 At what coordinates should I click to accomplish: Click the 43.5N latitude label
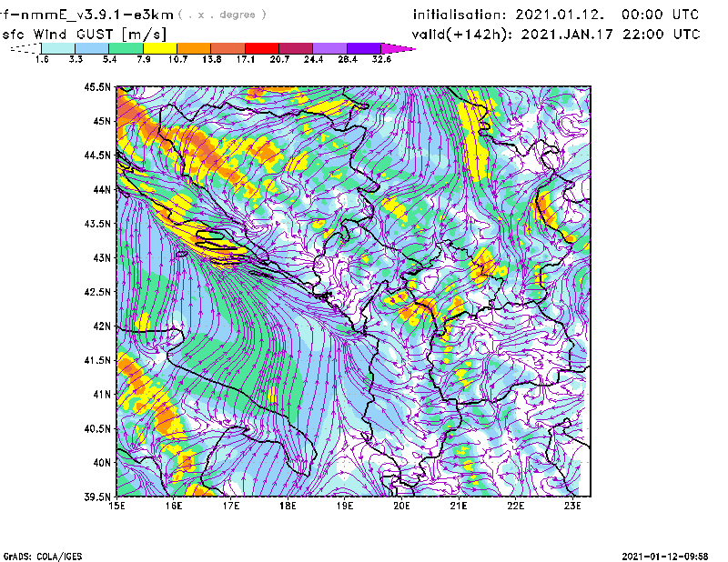[x=97, y=223]
